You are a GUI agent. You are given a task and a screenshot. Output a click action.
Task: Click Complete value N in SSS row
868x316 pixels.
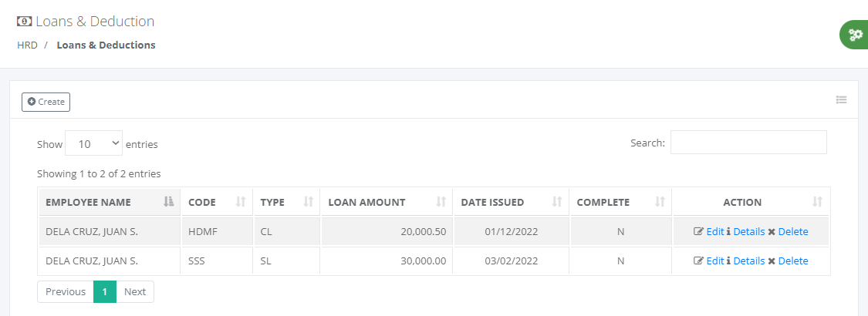(620, 261)
